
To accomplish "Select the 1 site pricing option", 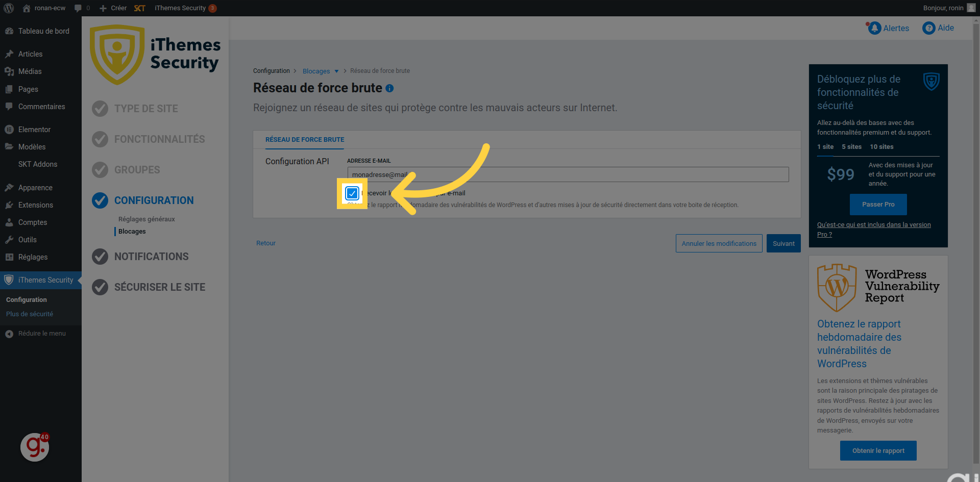I will tap(825, 147).
